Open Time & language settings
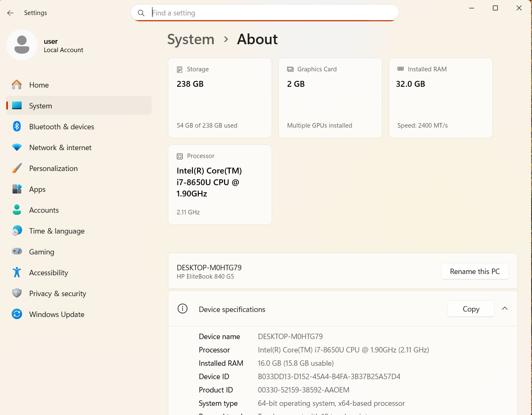532x415 pixels. coord(57,231)
